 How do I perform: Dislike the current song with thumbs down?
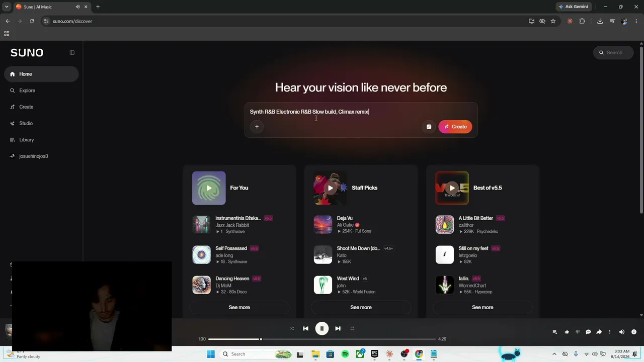(578, 332)
